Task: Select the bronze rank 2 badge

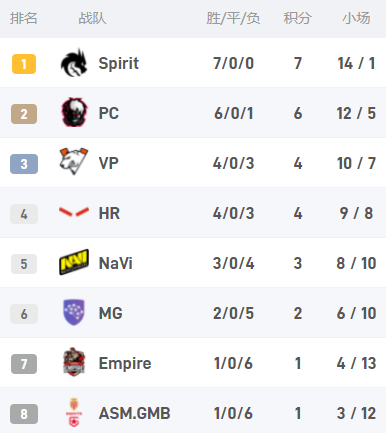Action: coord(24,114)
